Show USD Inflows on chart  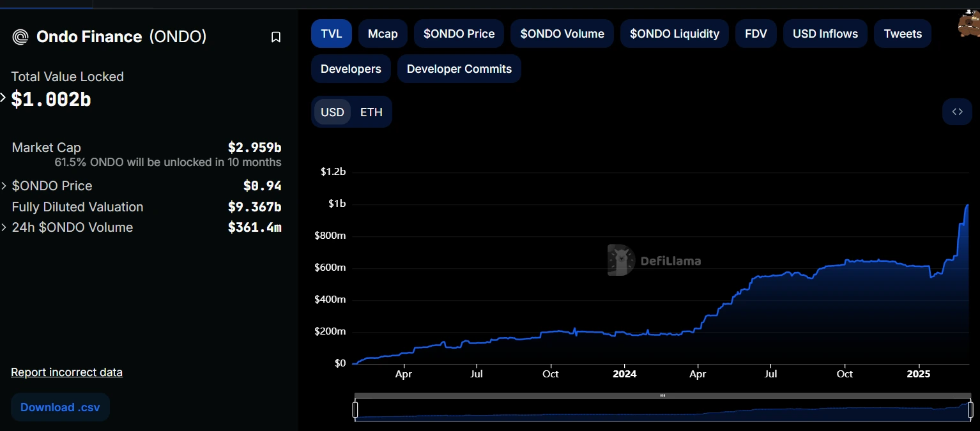(x=825, y=34)
